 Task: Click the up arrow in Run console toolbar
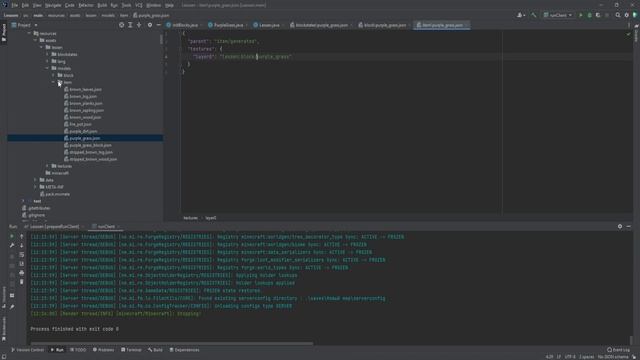(22, 236)
